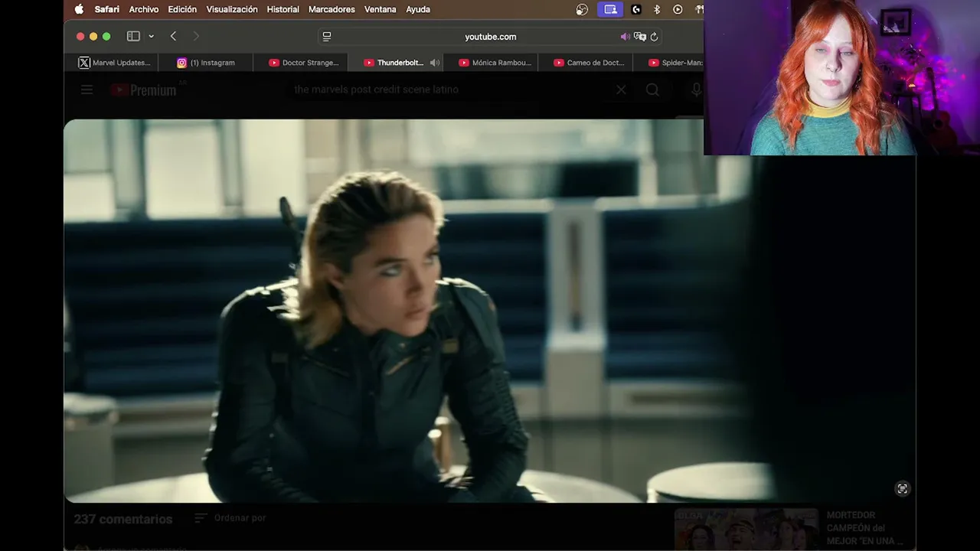Open the MORTEDOR CAMPEÓN video title link

[865, 528]
